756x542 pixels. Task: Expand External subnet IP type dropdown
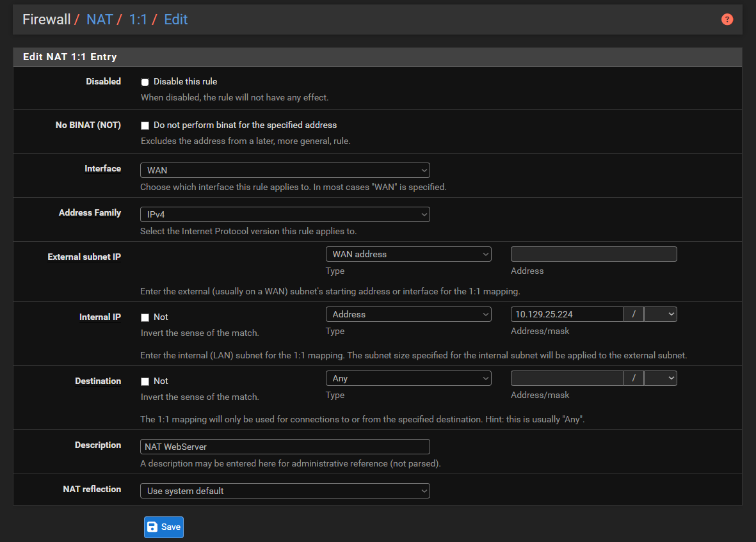click(x=408, y=254)
